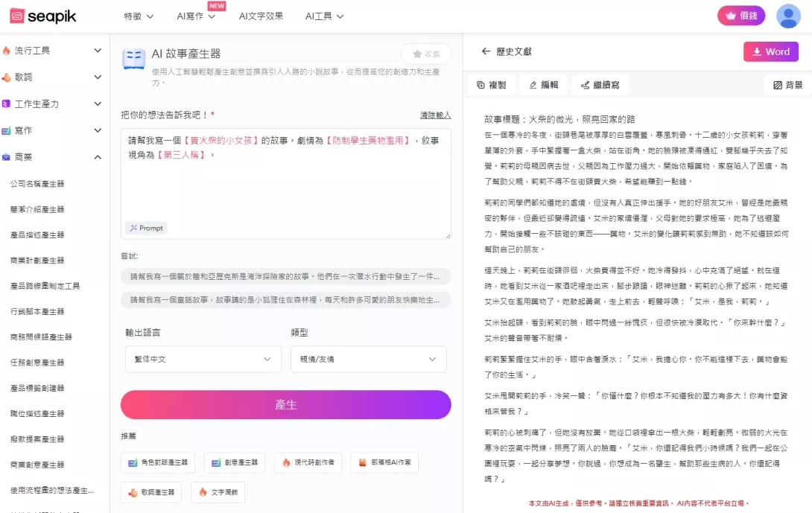
Task: Open the 背景 background option
Action: point(788,85)
